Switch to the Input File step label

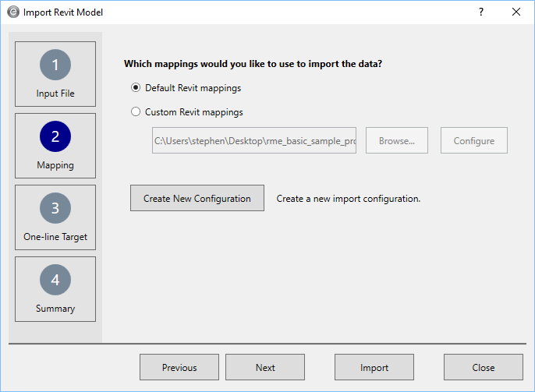tap(55, 94)
